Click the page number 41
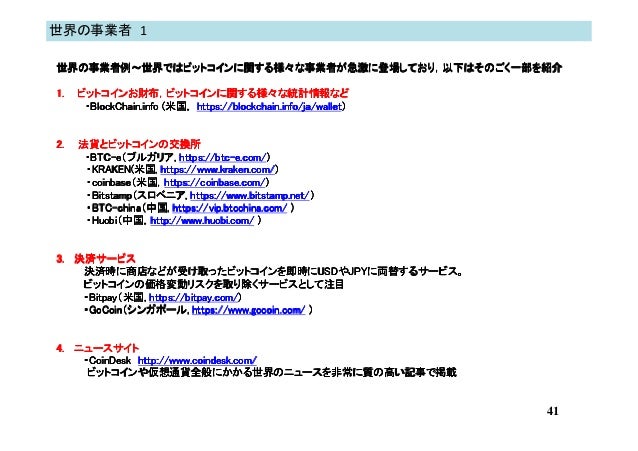The image size is (638, 451). click(553, 411)
